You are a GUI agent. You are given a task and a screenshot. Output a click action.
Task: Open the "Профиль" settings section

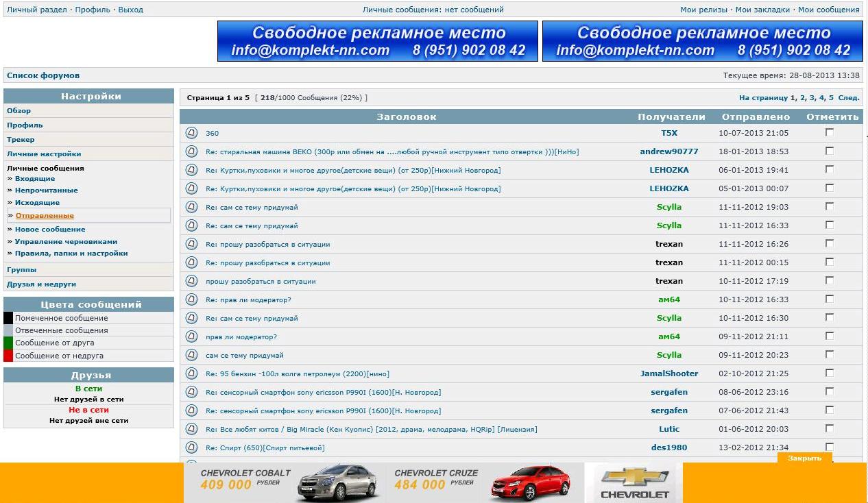pyautogui.click(x=25, y=125)
